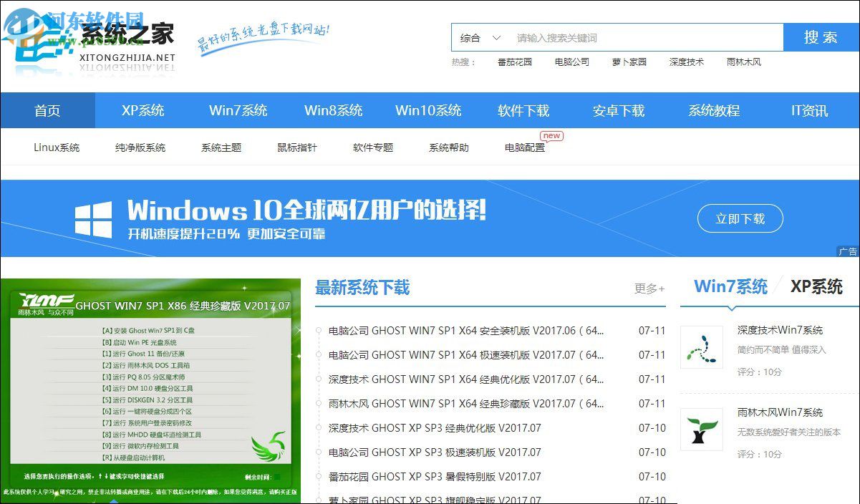Viewport: 860px width, 504px height.
Task: Click the 雨林木风Win7系统 leaf logo
Action: pos(702,430)
